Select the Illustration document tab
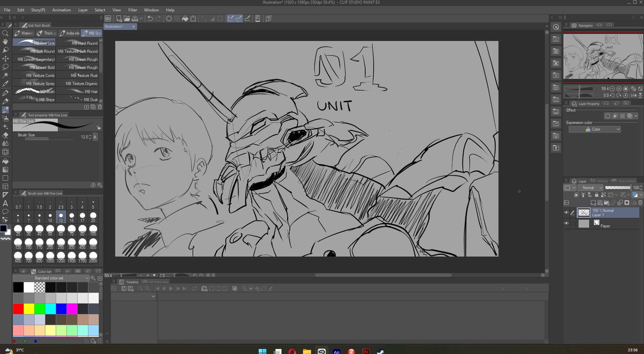This screenshot has height=354, width=644. (120, 26)
